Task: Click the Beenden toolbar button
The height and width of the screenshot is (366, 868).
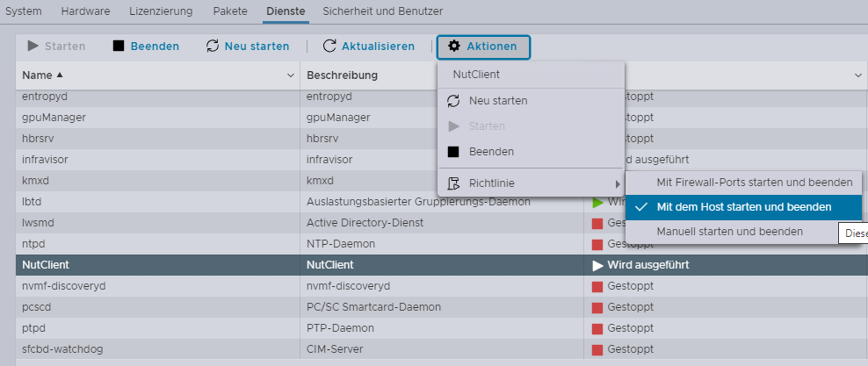Action: tap(146, 47)
